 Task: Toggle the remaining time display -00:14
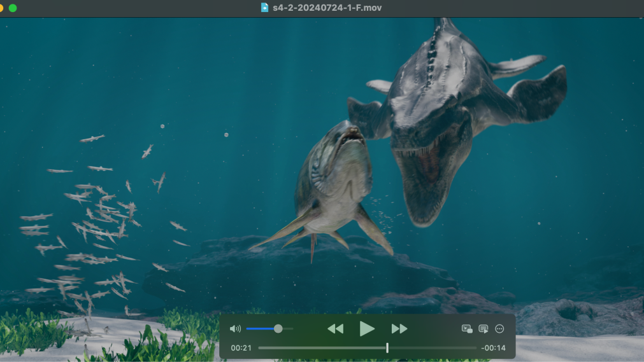click(x=493, y=348)
